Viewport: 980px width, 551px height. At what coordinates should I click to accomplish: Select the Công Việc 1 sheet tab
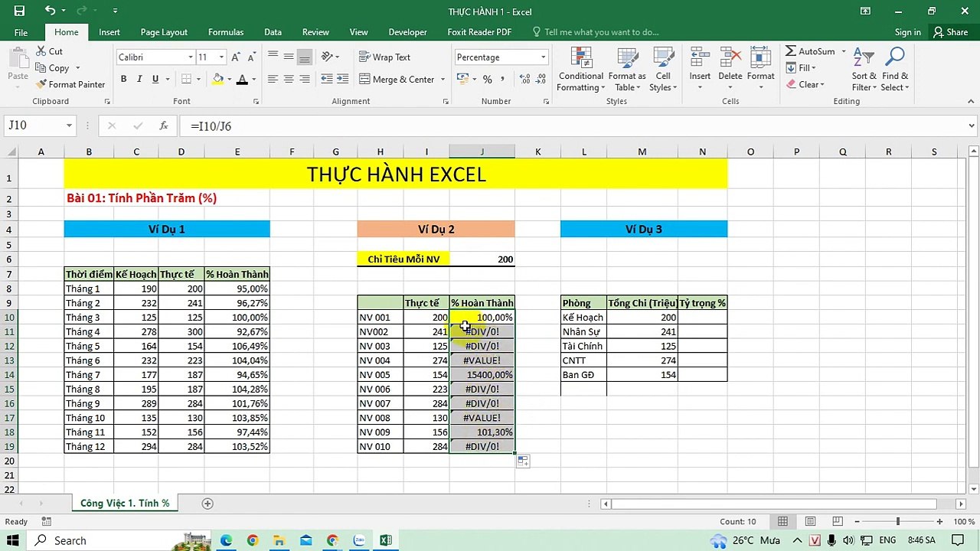125,504
